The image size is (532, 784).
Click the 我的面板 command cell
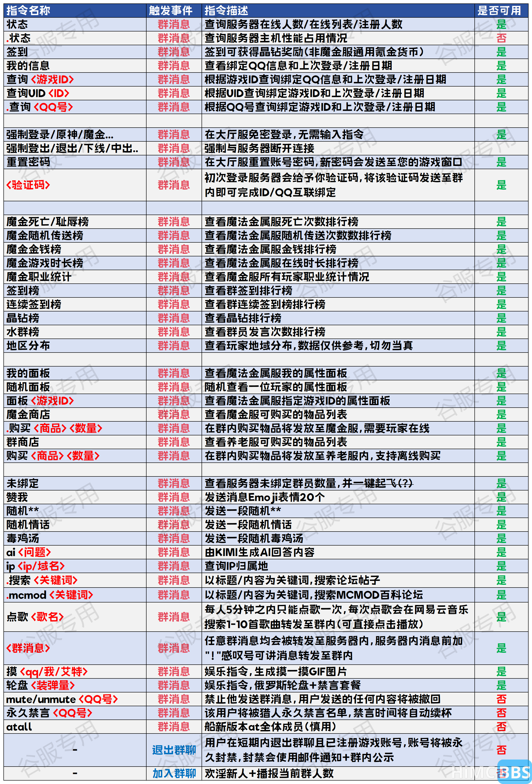(75, 373)
